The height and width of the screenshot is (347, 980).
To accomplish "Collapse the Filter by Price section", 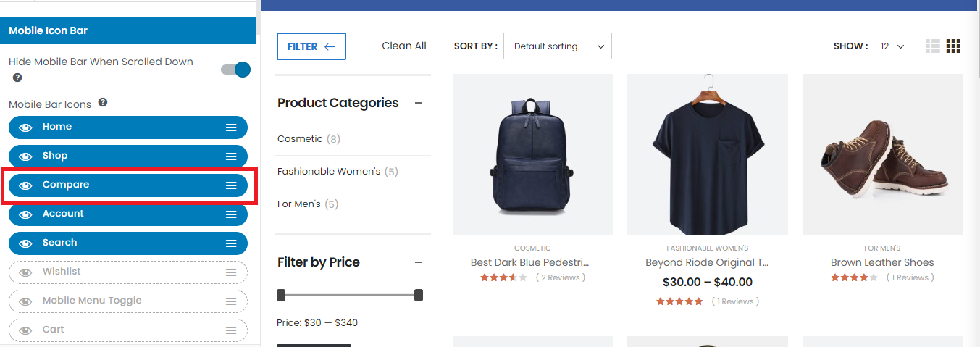I will [x=418, y=262].
